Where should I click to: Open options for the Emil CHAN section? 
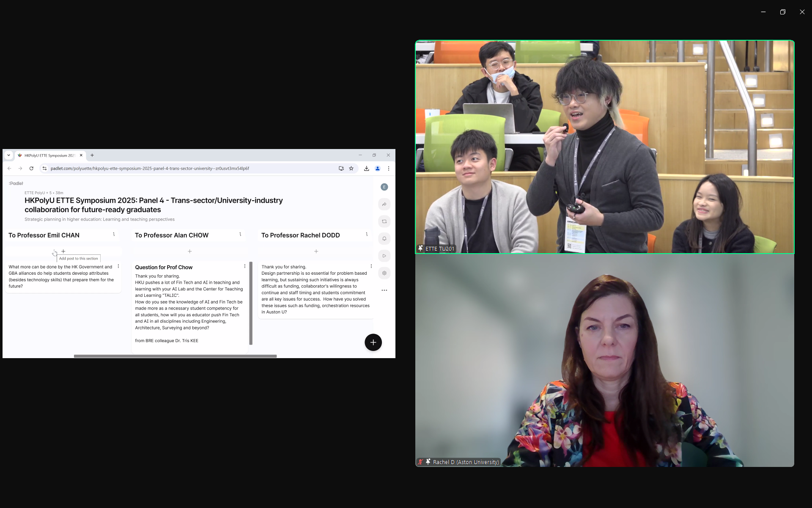coord(114,235)
